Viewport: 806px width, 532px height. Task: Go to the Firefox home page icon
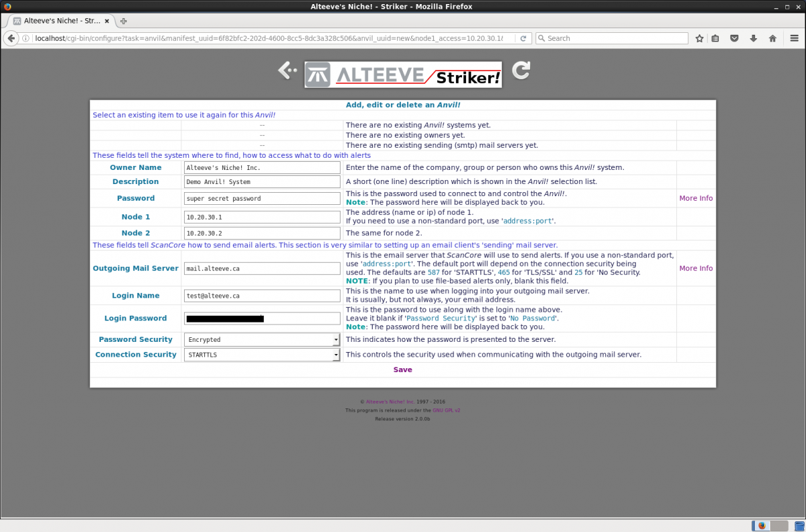pyautogui.click(x=772, y=38)
